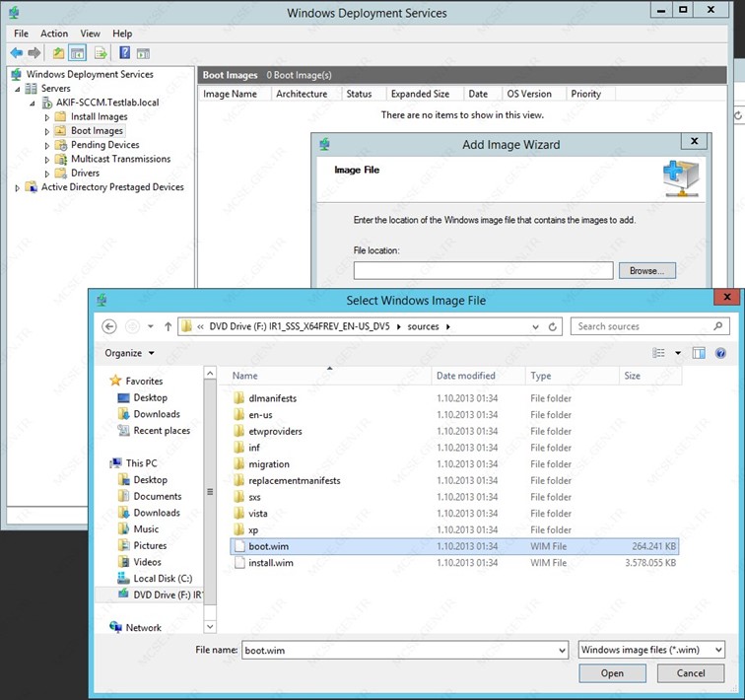
Task: Open the help icon in WDS toolbar
Action: tap(124, 52)
